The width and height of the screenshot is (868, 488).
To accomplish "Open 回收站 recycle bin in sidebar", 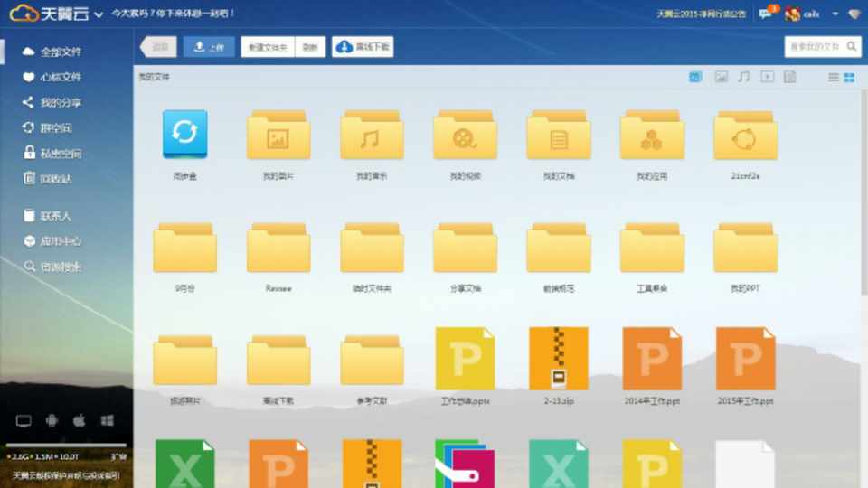I will tap(55, 178).
